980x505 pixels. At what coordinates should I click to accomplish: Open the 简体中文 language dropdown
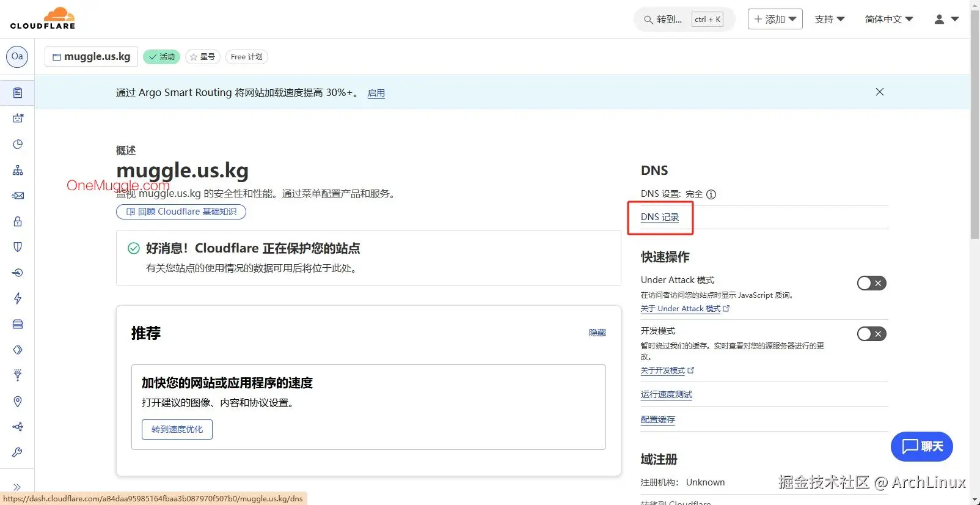click(x=888, y=19)
